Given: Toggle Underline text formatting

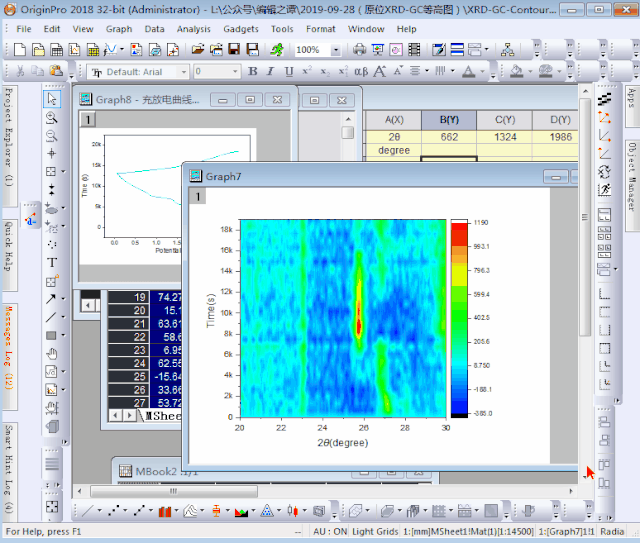Looking at the screenshot, I should 289,72.
